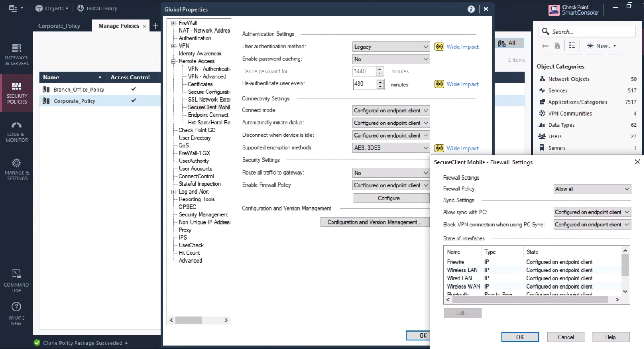The image size is (644, 349).
Task: Select Branch_Office_Policy row
Action: (x=79, y=90)
